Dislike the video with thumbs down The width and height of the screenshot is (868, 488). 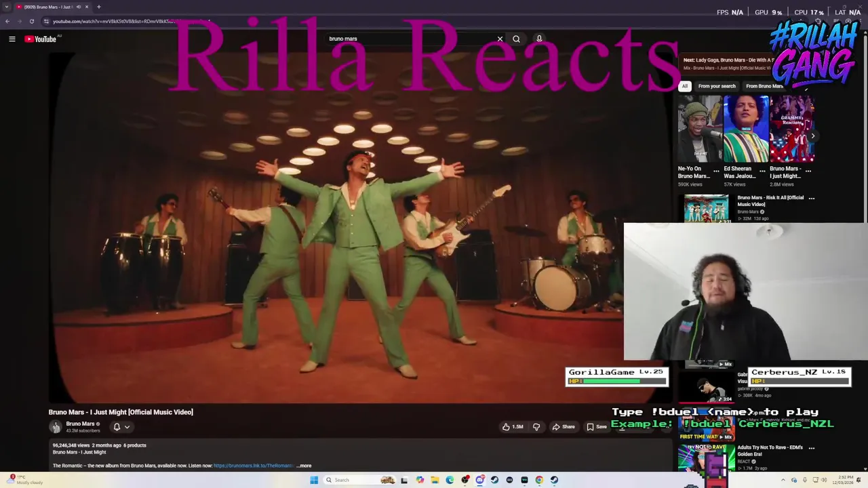(x=536, y=427)
